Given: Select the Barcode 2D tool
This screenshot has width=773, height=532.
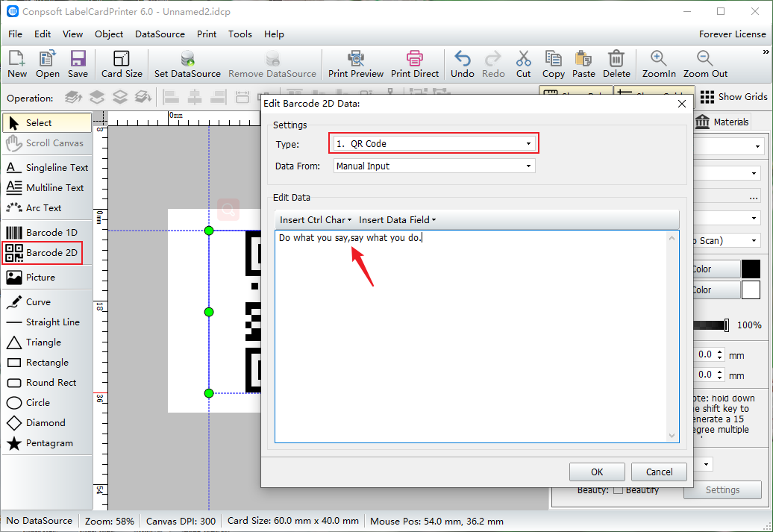Looking at the screenshot, I should pyautogui.click(x=43, y=252).
